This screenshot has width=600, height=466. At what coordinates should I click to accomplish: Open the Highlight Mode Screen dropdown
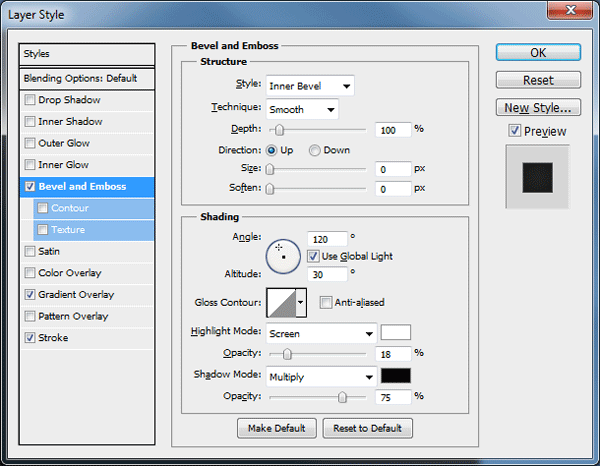pos(321,334)
